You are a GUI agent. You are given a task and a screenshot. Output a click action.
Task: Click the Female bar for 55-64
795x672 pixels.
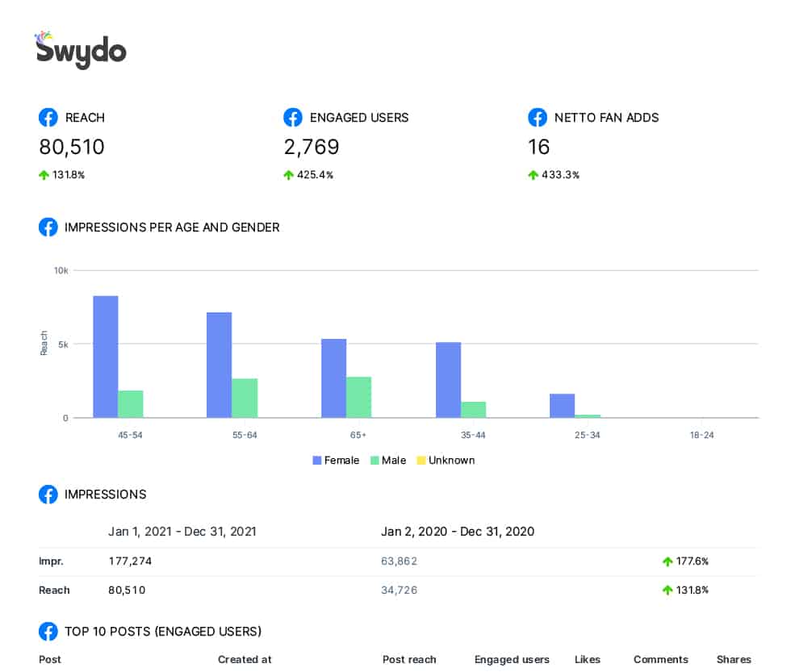pos(219,365)
